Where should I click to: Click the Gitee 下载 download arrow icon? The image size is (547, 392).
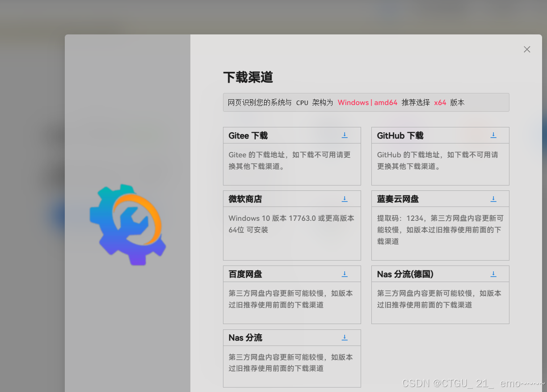point(345,135)
